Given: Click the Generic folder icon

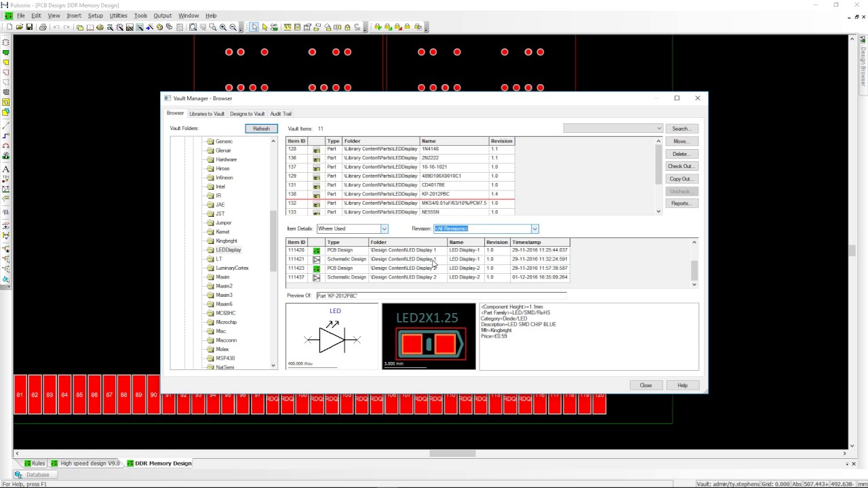Looking at the screenshot, I should 210,142.
